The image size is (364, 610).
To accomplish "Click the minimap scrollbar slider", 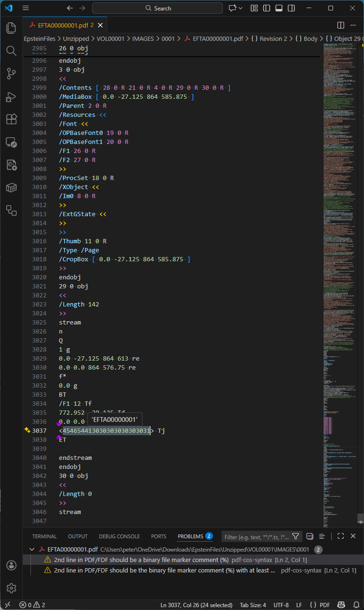I will pyautogui.click(x=361, y=519).
